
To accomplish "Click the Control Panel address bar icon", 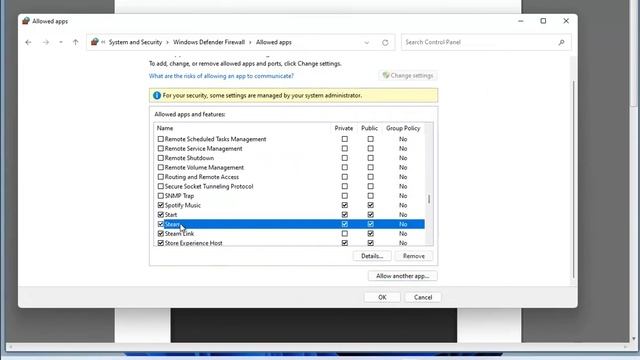I will pyautogui.click(x=95, y=42).
